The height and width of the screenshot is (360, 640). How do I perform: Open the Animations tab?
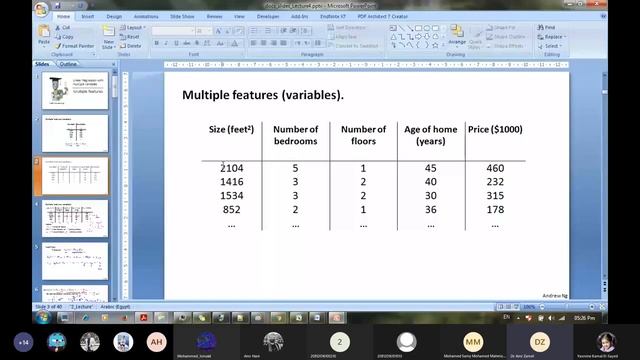(x=146, y=16)
